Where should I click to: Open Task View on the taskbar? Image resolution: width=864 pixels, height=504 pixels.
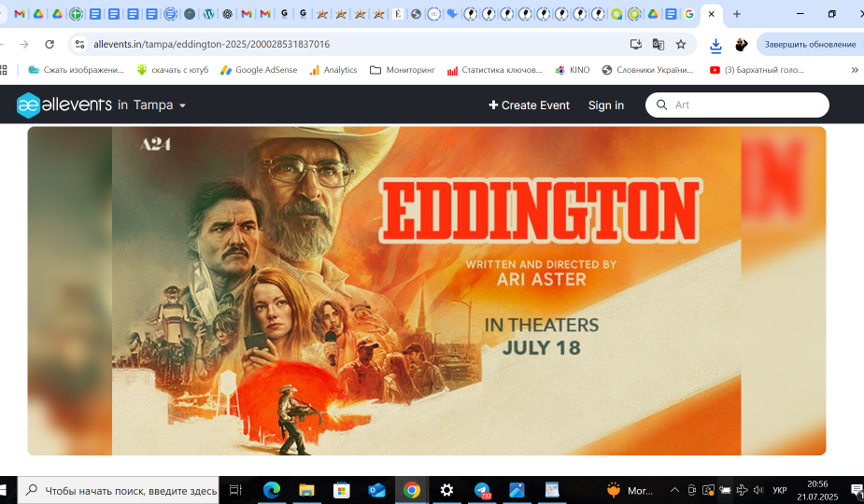click(235, 490)
